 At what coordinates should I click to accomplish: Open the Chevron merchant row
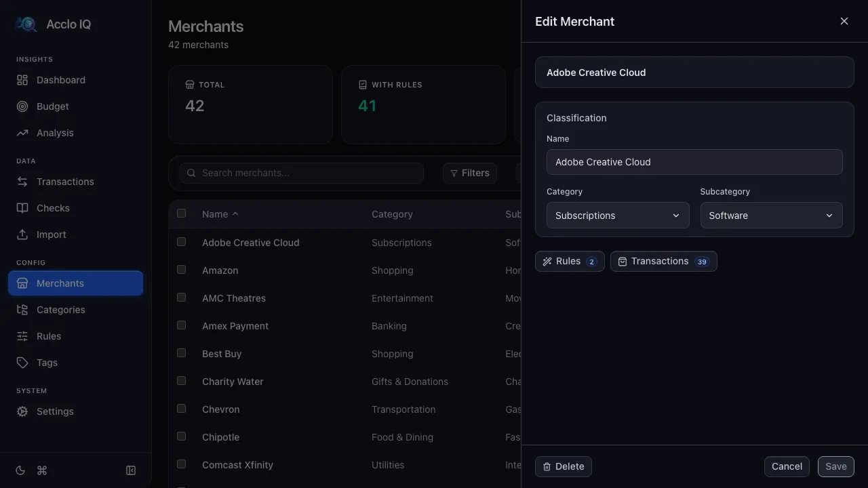344,409
